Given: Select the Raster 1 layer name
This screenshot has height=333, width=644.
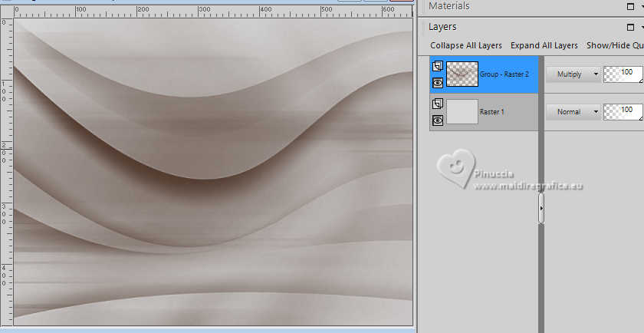Looking at the screenshot, I should tap(492, 112).
